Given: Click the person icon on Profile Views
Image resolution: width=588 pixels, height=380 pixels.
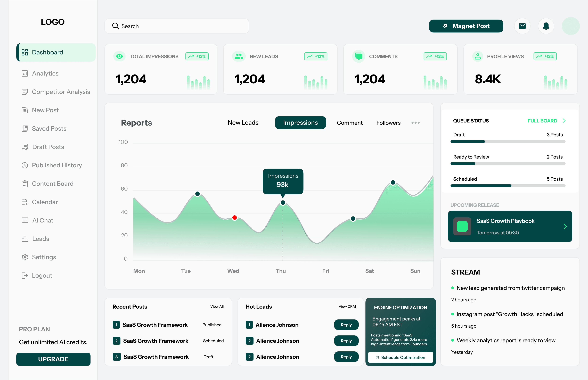Looking at the screenshot, I should pyautogui.click(x=478, y=56).
